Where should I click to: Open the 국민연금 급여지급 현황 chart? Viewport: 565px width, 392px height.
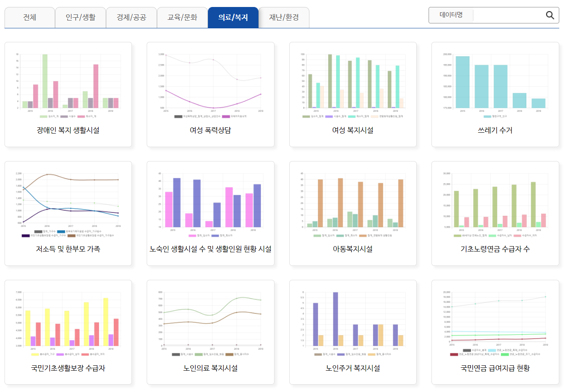pyautogui.click(x=495, y=332)
